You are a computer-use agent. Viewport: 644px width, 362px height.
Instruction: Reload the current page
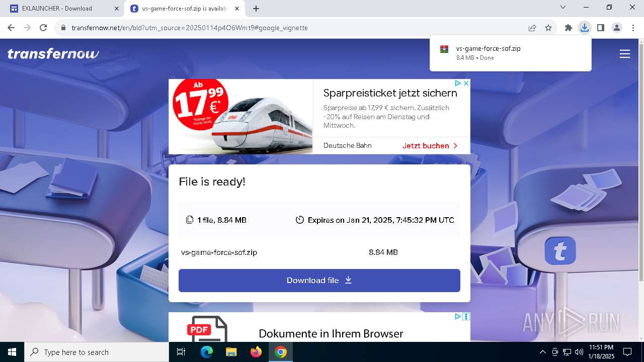43,28
